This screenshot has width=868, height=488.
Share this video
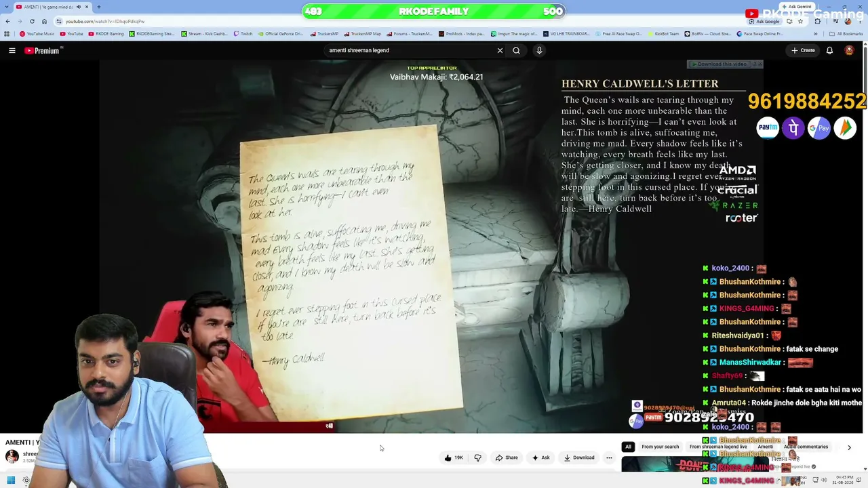tap(507, 457)
